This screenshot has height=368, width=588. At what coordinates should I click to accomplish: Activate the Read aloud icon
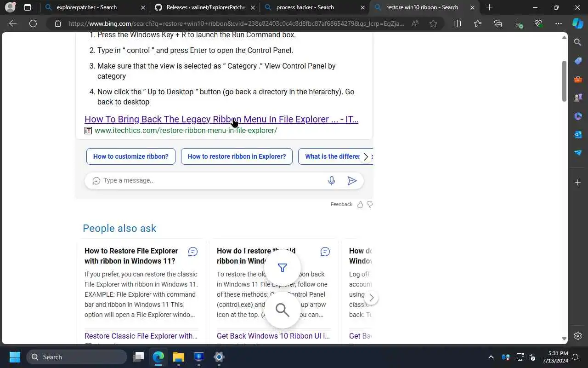(415, 23)
